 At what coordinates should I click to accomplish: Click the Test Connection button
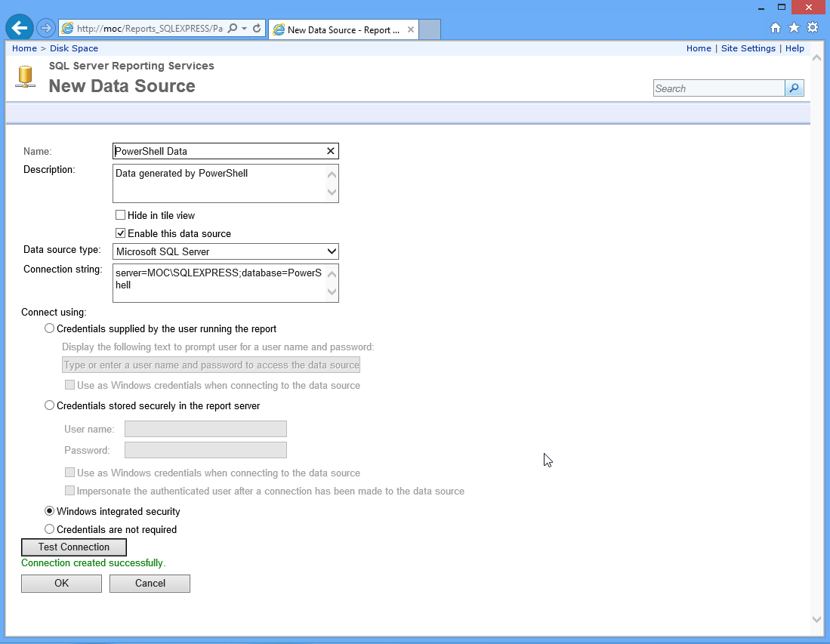click(74, 547)
